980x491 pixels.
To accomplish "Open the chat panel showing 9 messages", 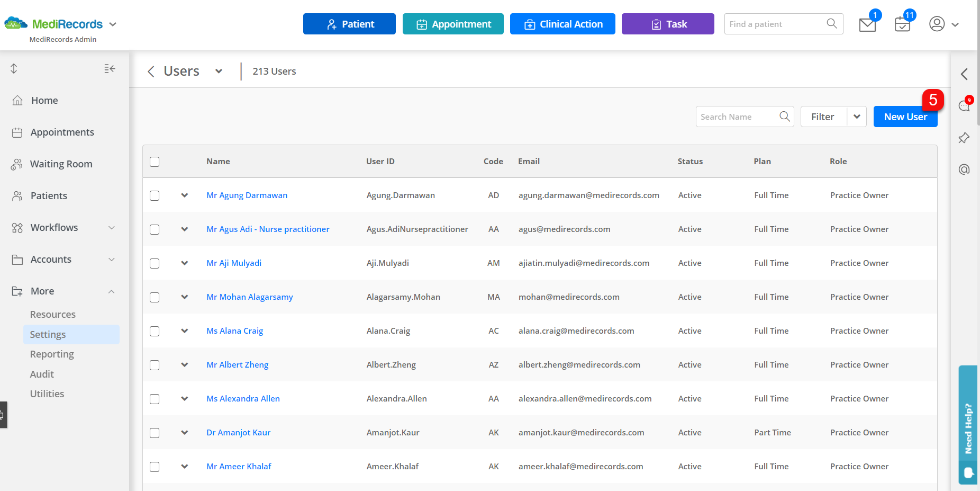I will click(x=964, y=105).
